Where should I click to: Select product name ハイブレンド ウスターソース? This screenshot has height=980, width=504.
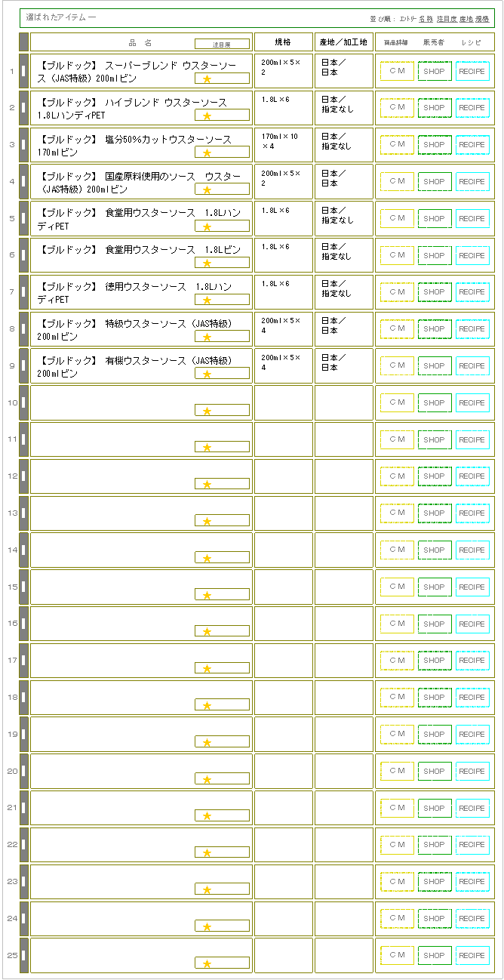132,109
